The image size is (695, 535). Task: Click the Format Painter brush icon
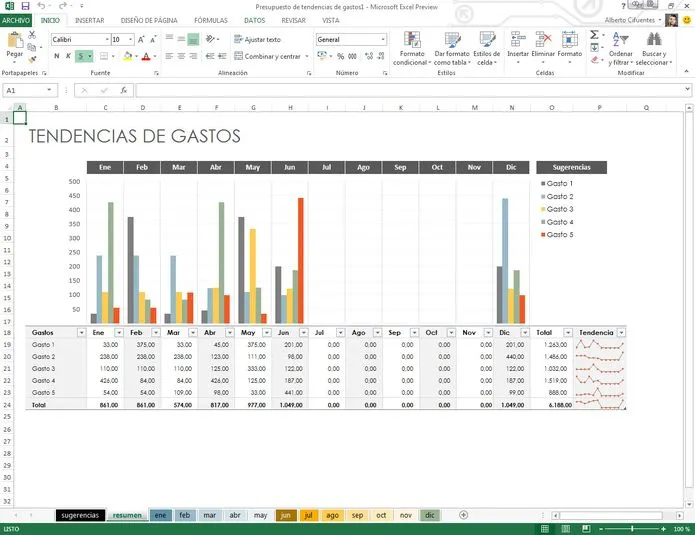(x=32, y=59)
